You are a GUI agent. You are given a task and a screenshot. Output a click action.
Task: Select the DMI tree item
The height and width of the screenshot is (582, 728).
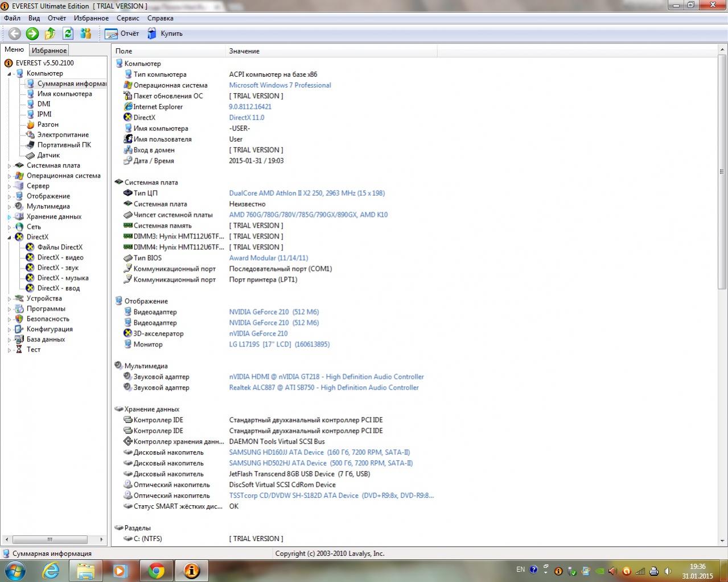click(44, 104)
